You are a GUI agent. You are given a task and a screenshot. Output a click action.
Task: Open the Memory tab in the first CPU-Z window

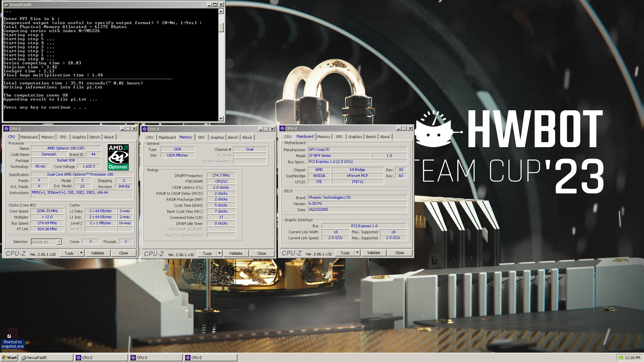(48, 137)
